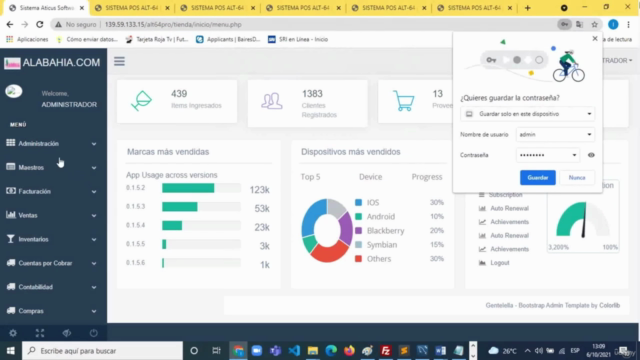The image size is (640, 360).
Task: Open Microsoft Edge from the taskbar
Action: click(331, 351)
